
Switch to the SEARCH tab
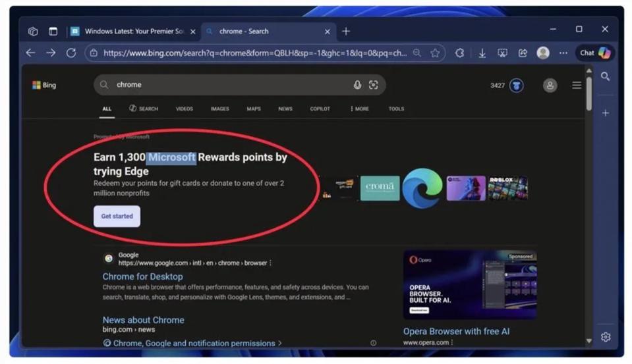[144, 109]
